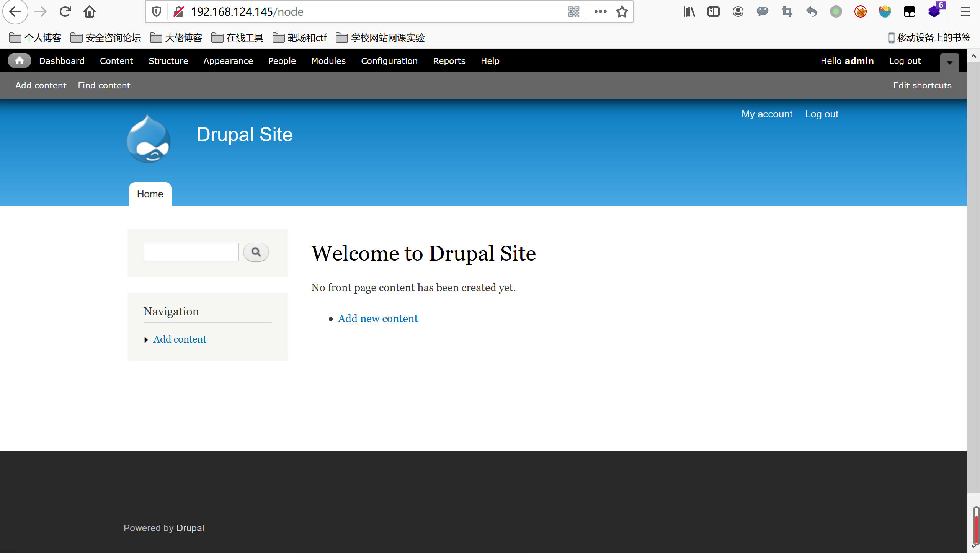Image resolution: width=980 pixels, height=553 pixels.
Task: Open the Help admin menu
Action: point(490,61)
